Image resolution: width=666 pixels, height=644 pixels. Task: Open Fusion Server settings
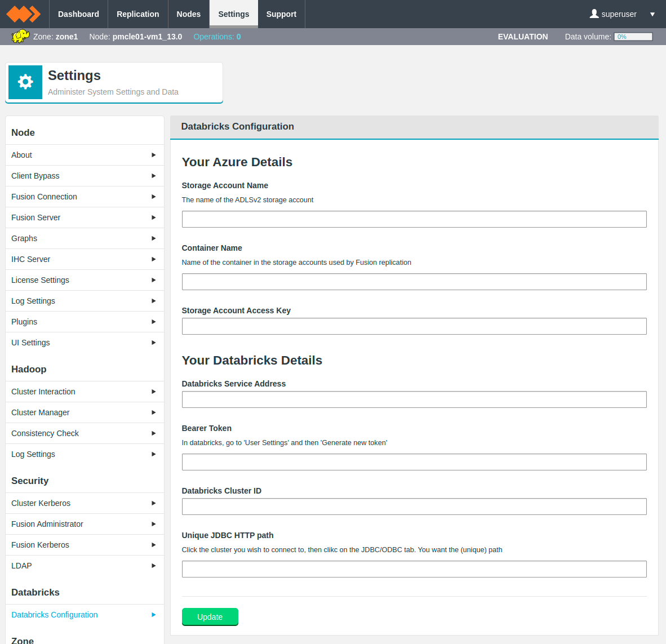(x=85, y=217)
